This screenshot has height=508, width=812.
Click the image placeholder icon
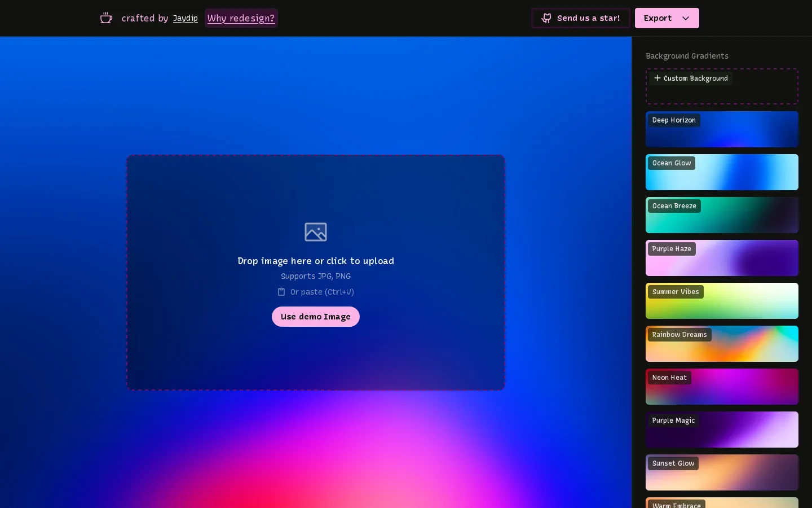[316, 232]
